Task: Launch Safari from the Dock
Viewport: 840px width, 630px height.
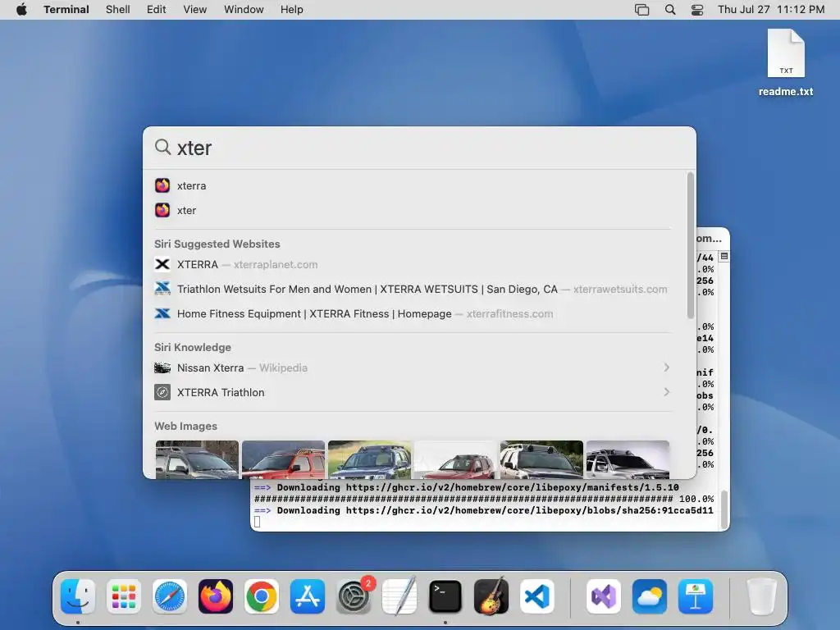Action: 170,596
